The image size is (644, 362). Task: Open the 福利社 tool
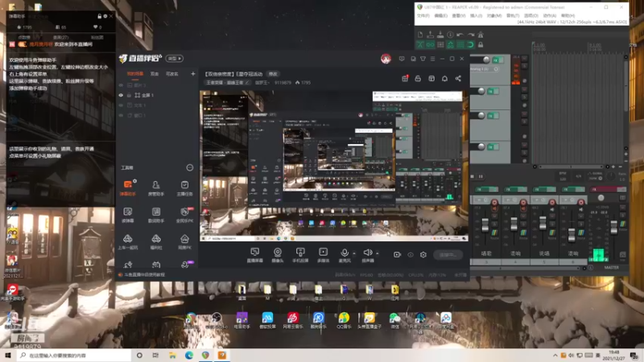coord(155,242)
